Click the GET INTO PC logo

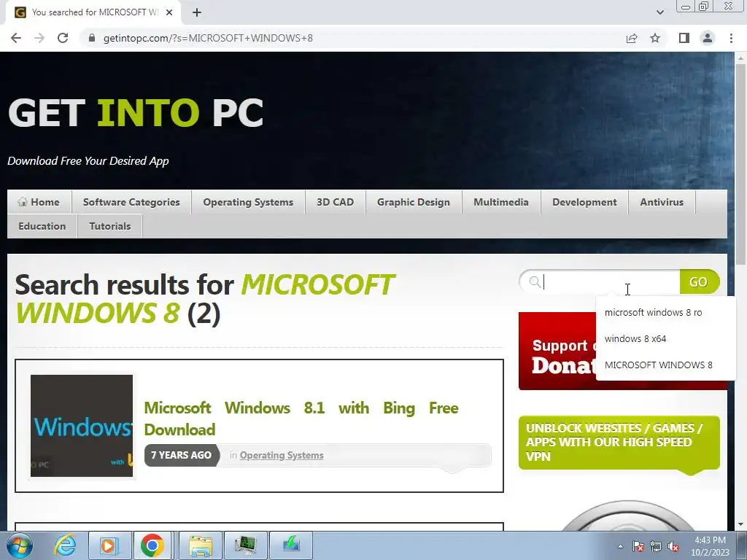136,113
